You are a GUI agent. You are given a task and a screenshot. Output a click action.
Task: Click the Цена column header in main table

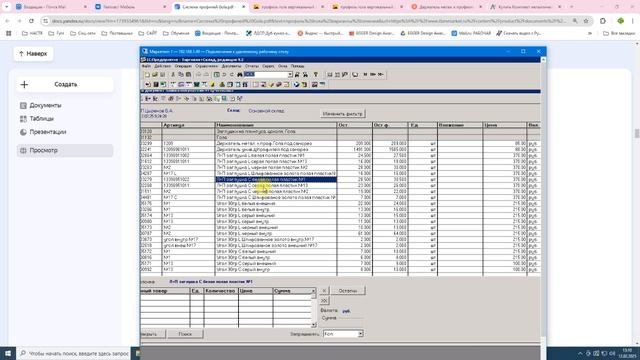(x=504, y=125)
